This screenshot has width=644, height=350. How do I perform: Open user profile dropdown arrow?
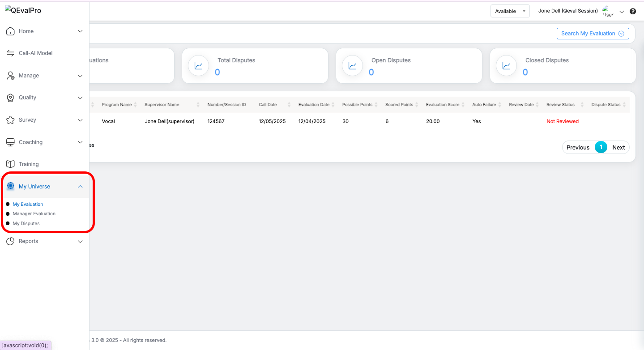click(x=621, y=12)
